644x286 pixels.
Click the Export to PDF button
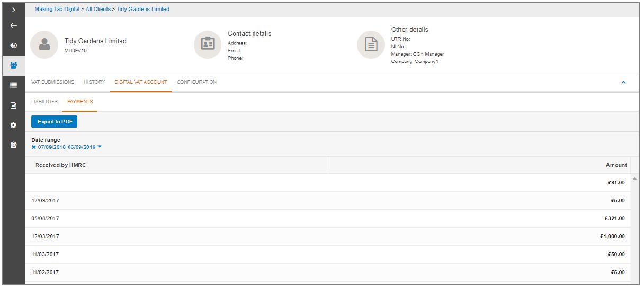click(x=55, y=122)
